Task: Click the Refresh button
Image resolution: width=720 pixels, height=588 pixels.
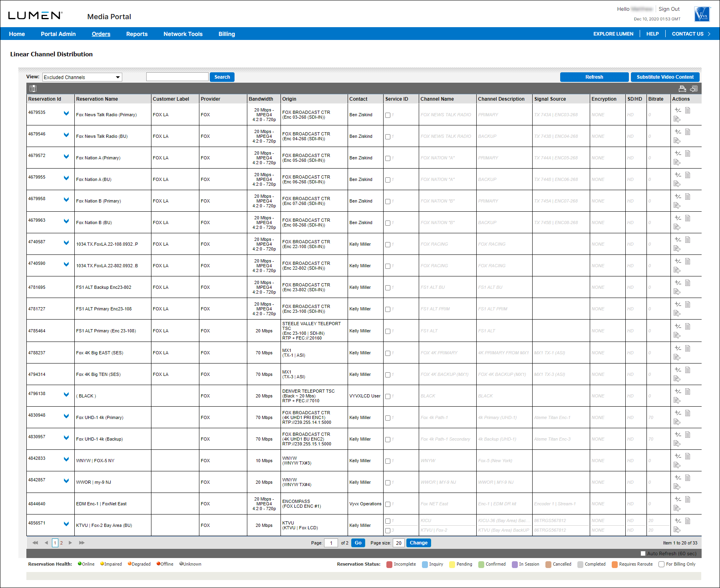Action: tap(594, 77)
